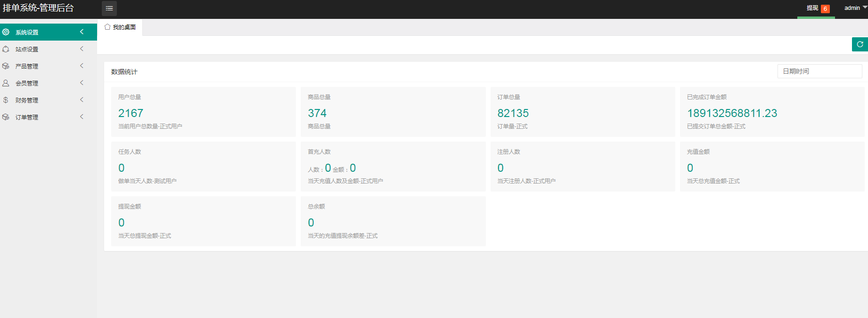Click the 任务人数 card label

[130, 152]
